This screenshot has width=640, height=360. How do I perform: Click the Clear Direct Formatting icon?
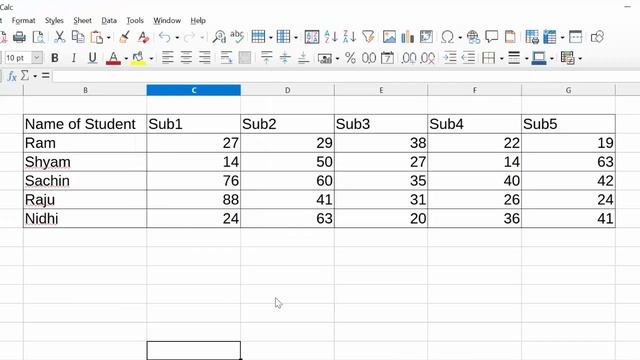tap(143, 37)
